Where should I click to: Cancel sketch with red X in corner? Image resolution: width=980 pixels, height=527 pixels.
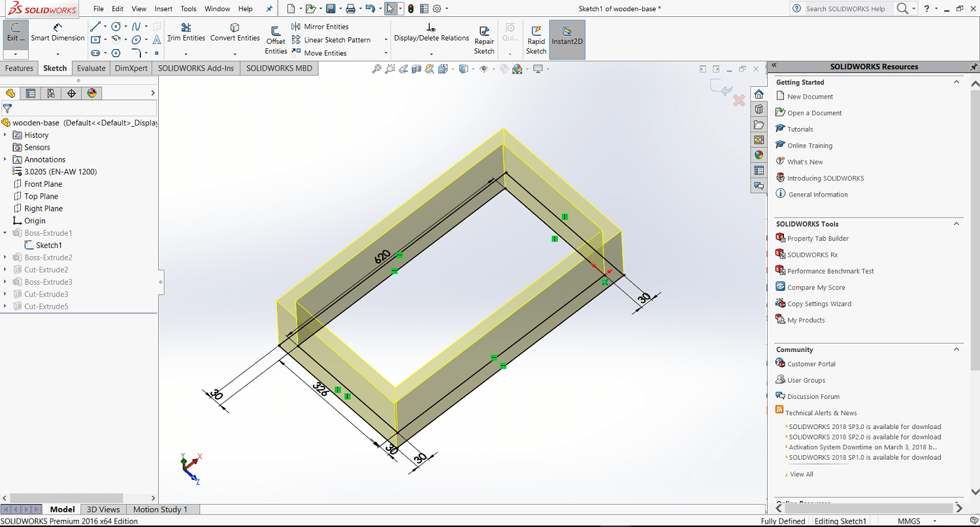pos(739,101)
